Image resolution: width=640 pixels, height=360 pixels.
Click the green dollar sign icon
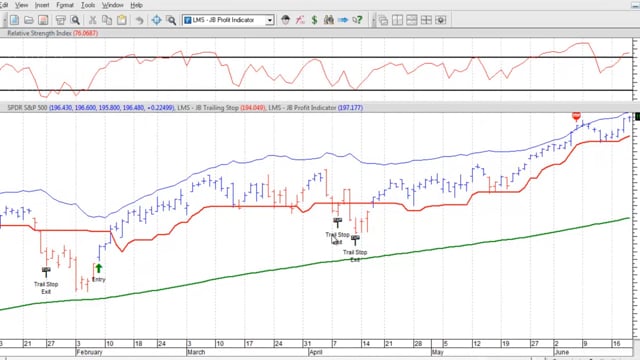point(314,20)
